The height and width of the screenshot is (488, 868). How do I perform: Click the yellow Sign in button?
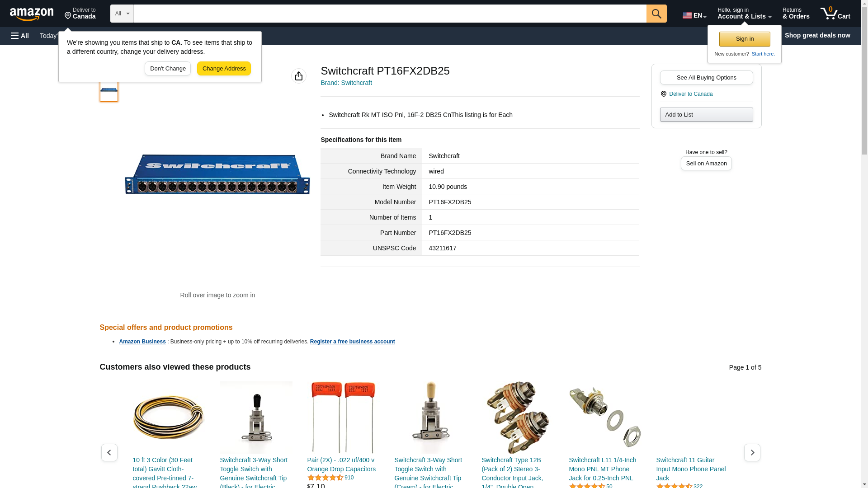[745, 39]
